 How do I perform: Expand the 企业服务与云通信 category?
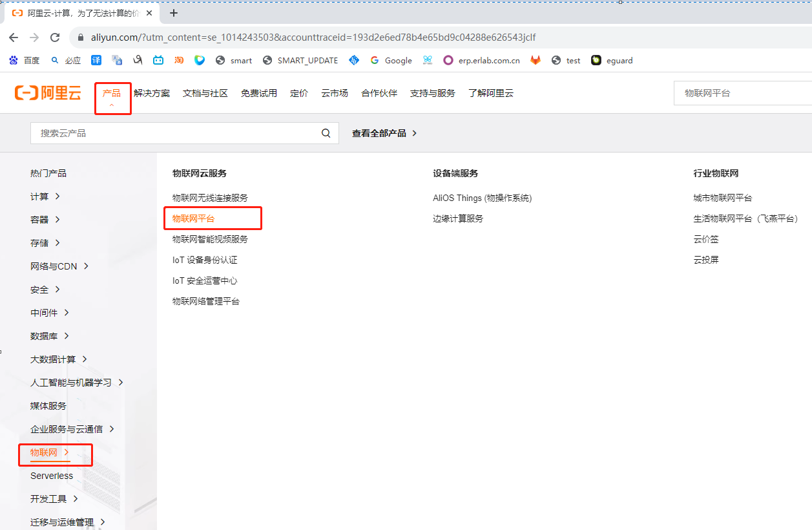(x=72, y=429)
